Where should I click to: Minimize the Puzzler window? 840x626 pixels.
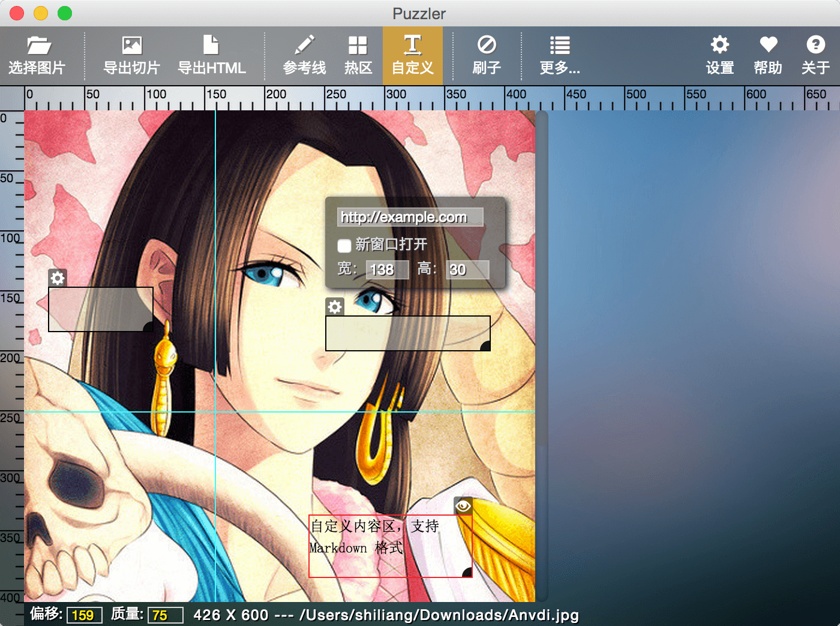click(x=41, y=13)
